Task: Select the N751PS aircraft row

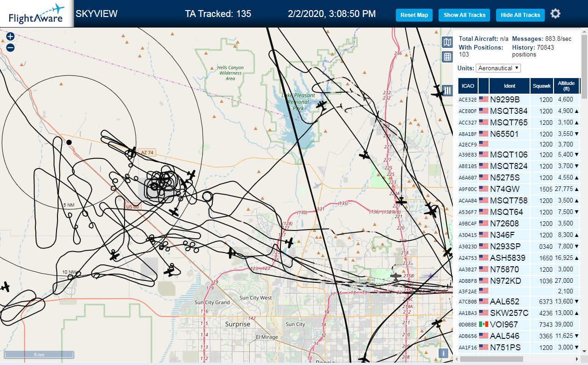Action: (519, 348)
